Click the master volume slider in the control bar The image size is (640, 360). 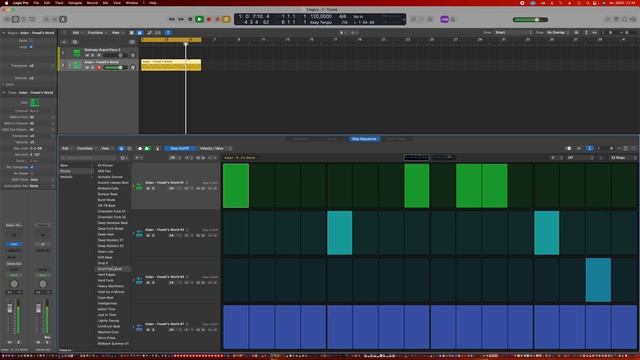click(x=530, y=20)
